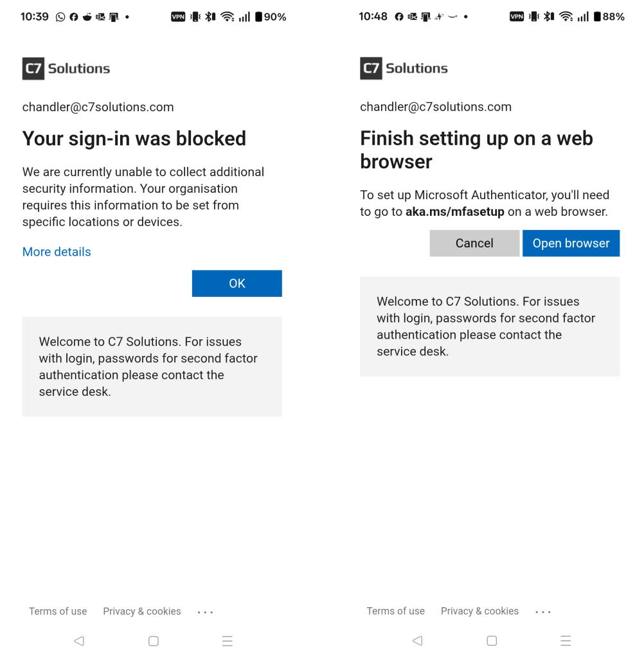The width and height of the screenshot is (644, 658).
Task: Open Privacy & cookies on Finish setting up screen
Action: (479, 611)
